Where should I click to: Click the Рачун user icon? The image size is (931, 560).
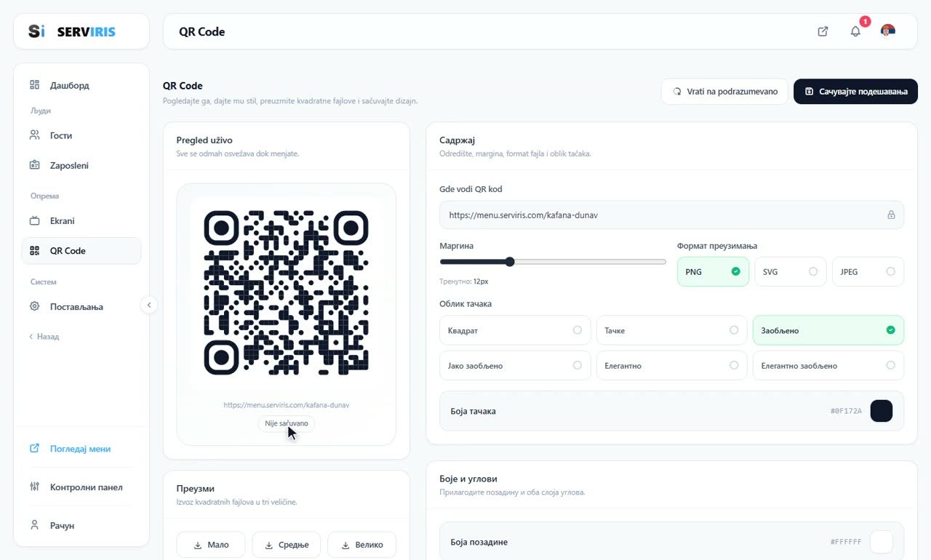34,524
